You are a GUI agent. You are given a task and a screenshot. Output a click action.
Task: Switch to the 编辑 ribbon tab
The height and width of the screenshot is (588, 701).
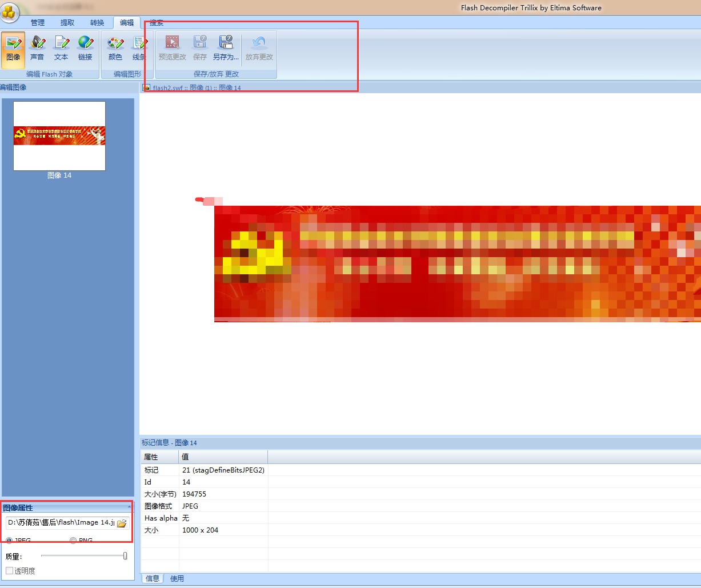pos(127,23)
